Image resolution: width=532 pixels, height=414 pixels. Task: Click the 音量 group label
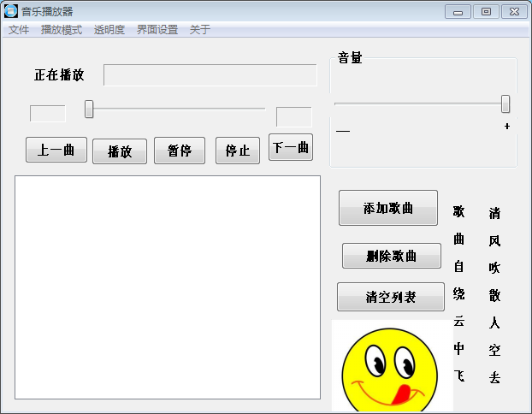350,57
